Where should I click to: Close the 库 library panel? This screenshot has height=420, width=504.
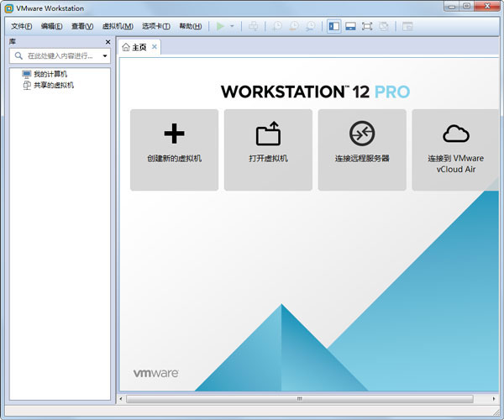[x=108, y=41]
